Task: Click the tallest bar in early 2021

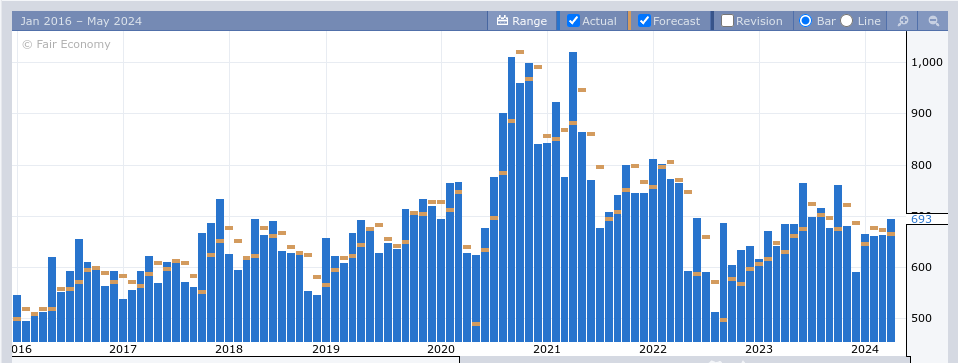Action: [x=572, y=197]
